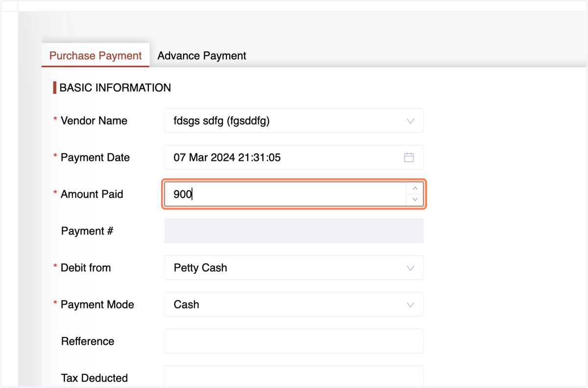Click the Refference input field
588x388 pixels.
click(x=294, y=341)
